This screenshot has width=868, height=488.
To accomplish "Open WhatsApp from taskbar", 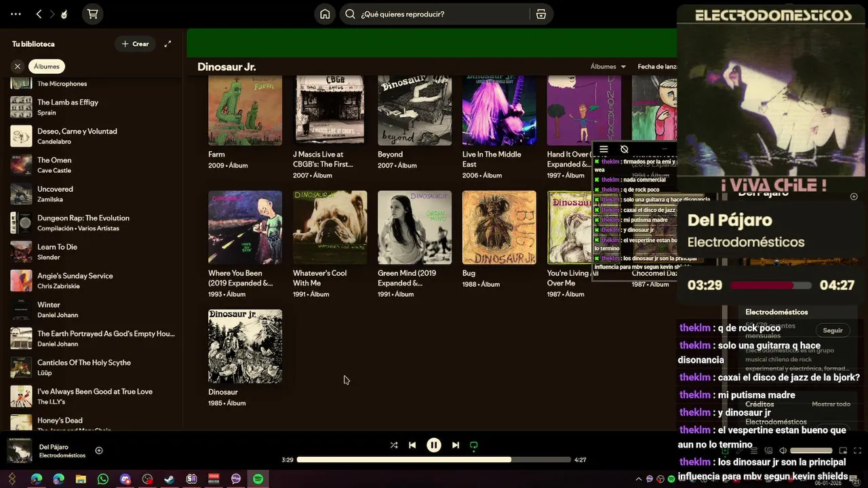I will tap(103, 479).
